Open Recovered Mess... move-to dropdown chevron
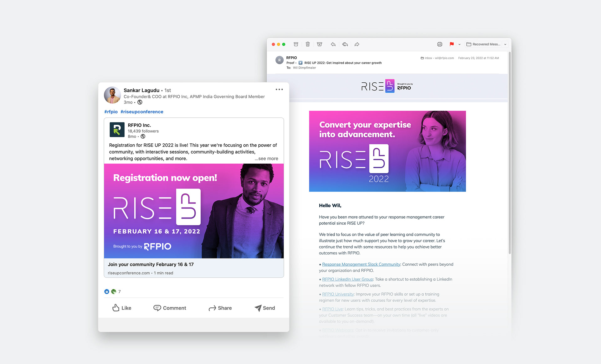This screenshot has height=364, width=601. pyautogui.click(x=505, y=44)
